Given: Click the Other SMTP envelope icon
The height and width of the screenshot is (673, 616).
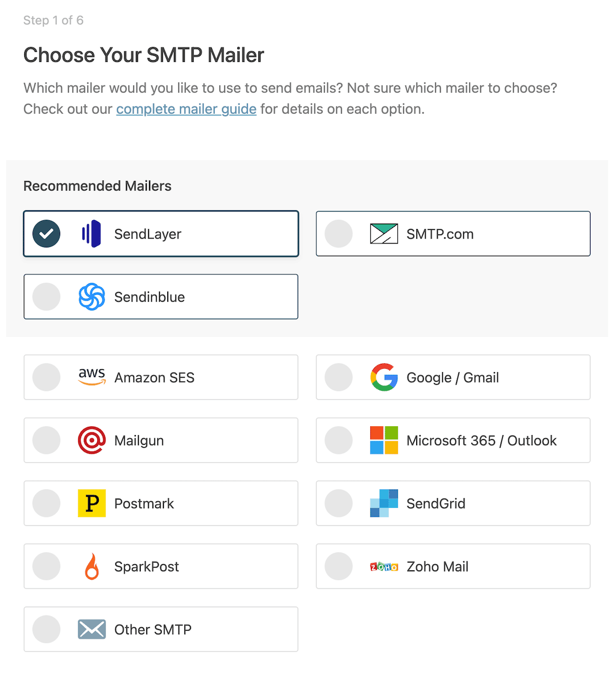Looking at the screenshot, I should click(x=92, y=629).
